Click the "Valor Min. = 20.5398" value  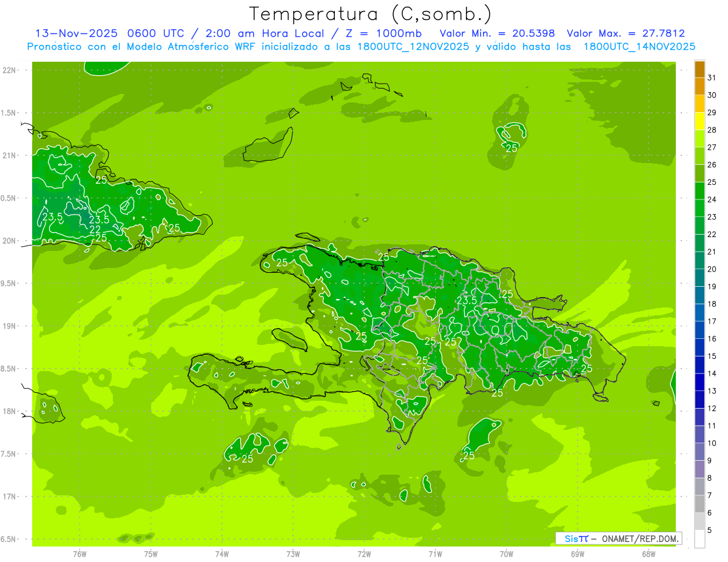pyautogui.click(x=497, y=33)
